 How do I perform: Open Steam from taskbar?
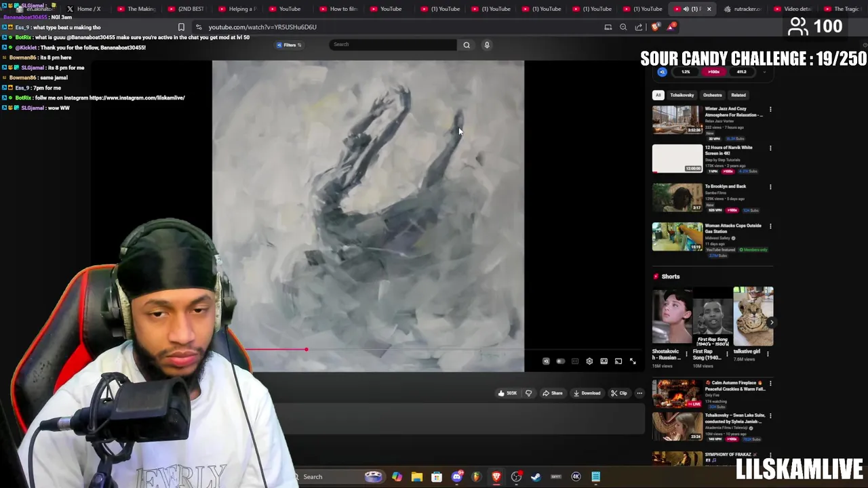click(x=536, y=476)
